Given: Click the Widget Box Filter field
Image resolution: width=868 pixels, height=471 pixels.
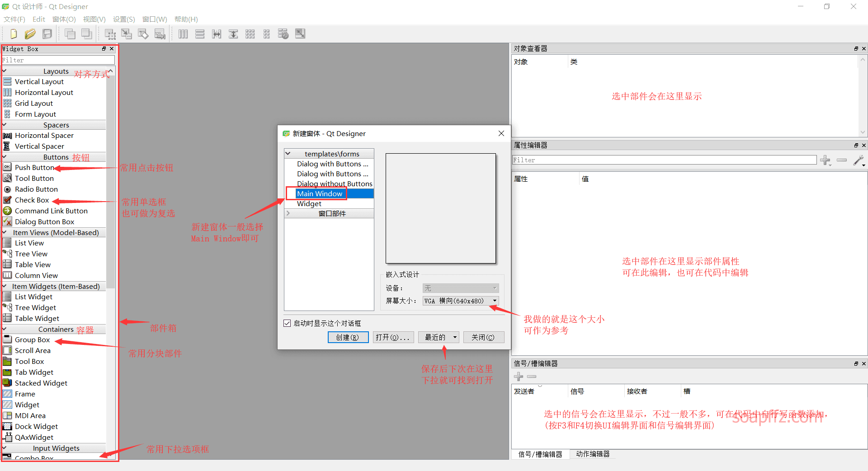Looking at the screenshot, I should click(x=58, y=60).
